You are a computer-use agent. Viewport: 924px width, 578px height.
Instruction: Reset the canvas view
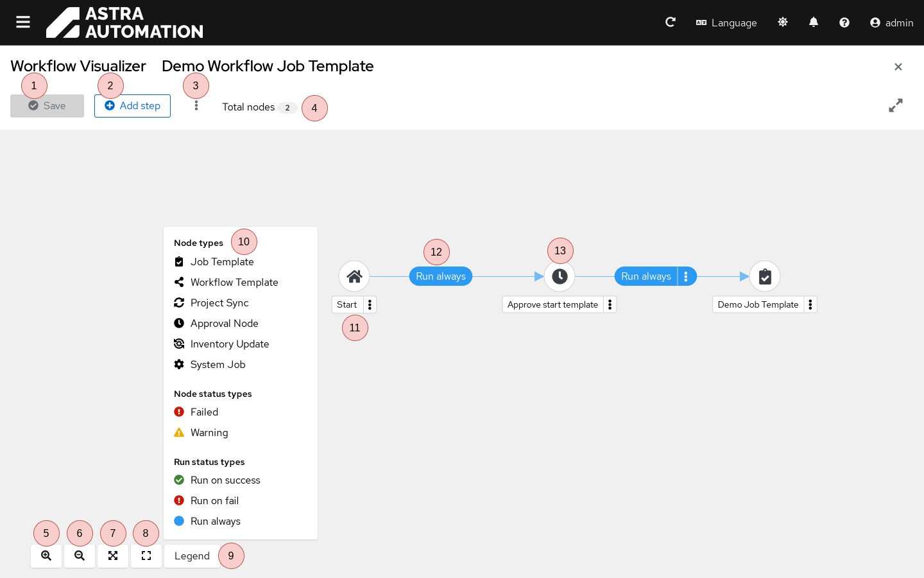click(146, 556)
